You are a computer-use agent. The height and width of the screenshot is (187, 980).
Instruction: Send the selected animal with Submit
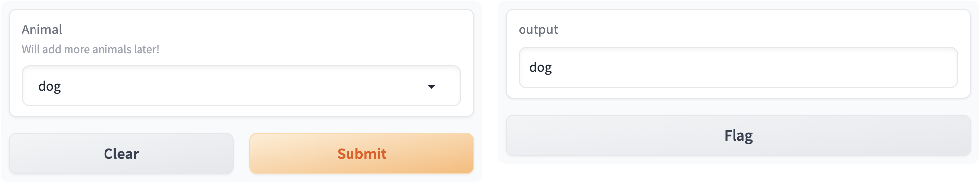click(x=362, y=154)
